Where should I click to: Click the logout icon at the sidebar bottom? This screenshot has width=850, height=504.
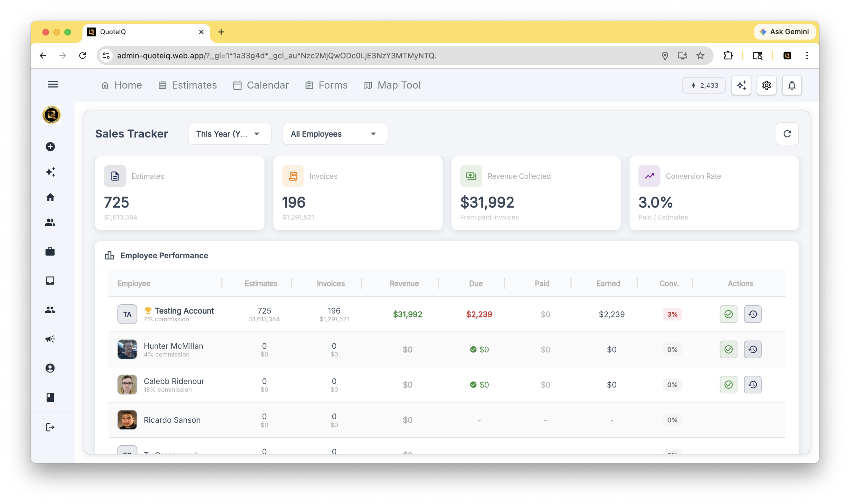click(50, 427)
